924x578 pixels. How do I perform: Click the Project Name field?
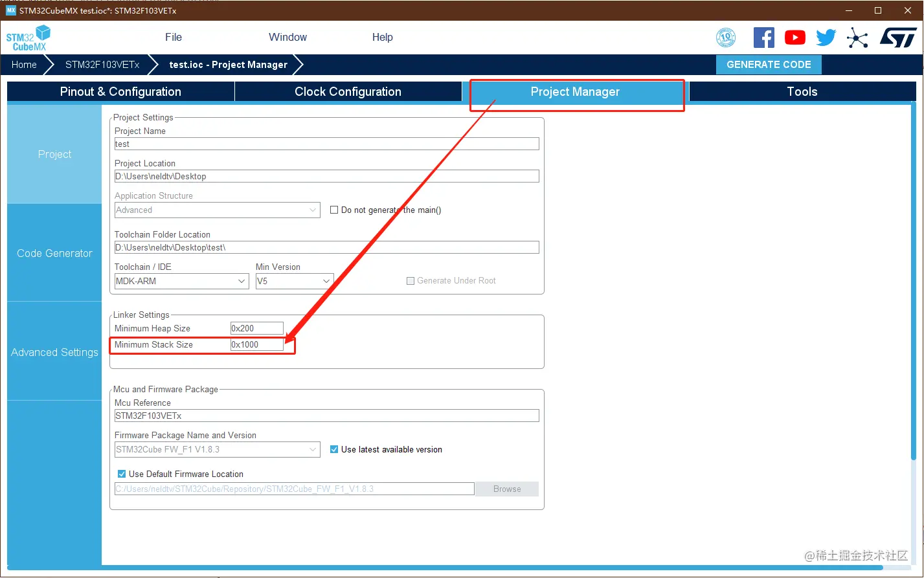(x=327, y=144)
